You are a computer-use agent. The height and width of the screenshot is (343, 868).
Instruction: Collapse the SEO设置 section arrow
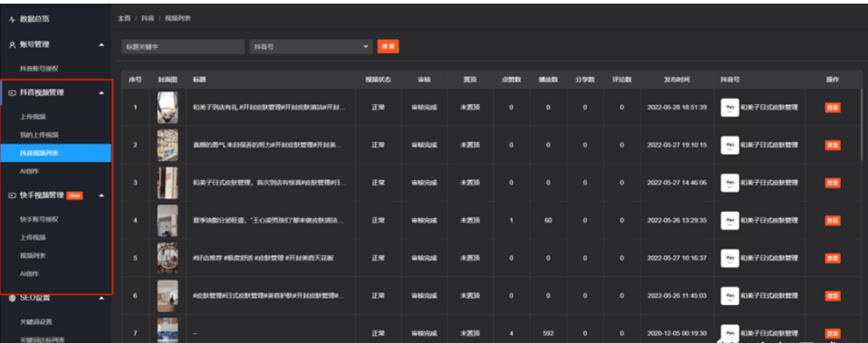pyautogui.click(x=100, y=298)
